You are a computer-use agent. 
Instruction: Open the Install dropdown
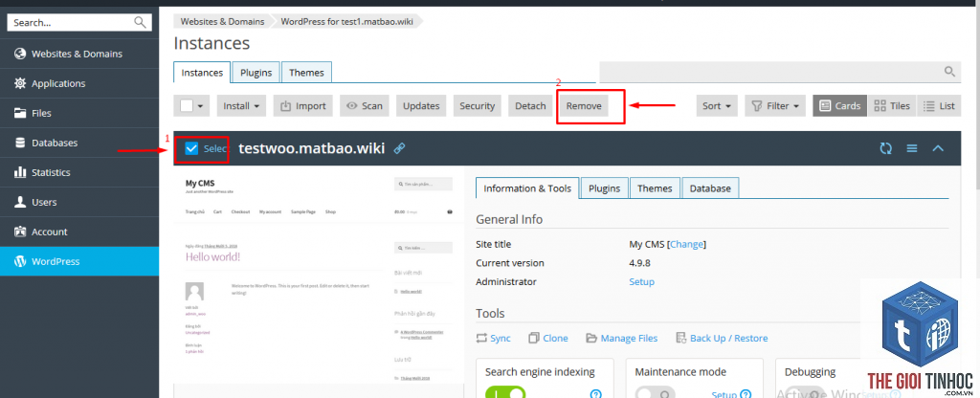tap(241, 105)
